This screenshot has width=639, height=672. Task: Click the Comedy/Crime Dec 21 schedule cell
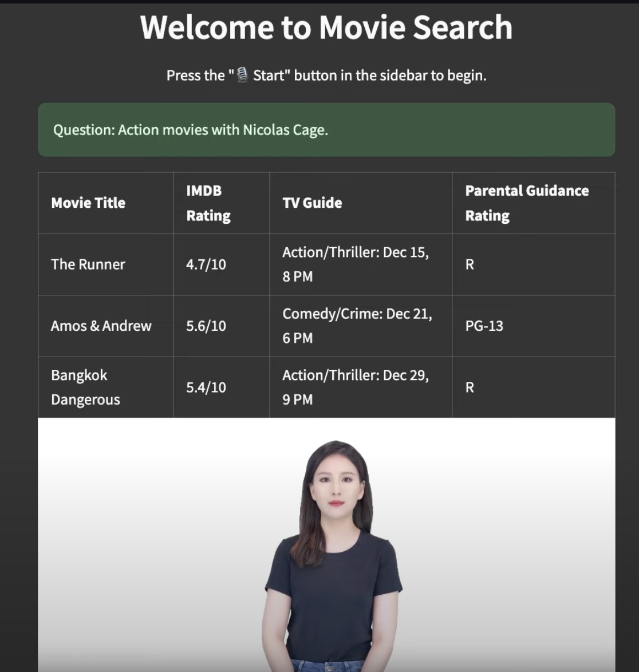click(x=361, y=326)
